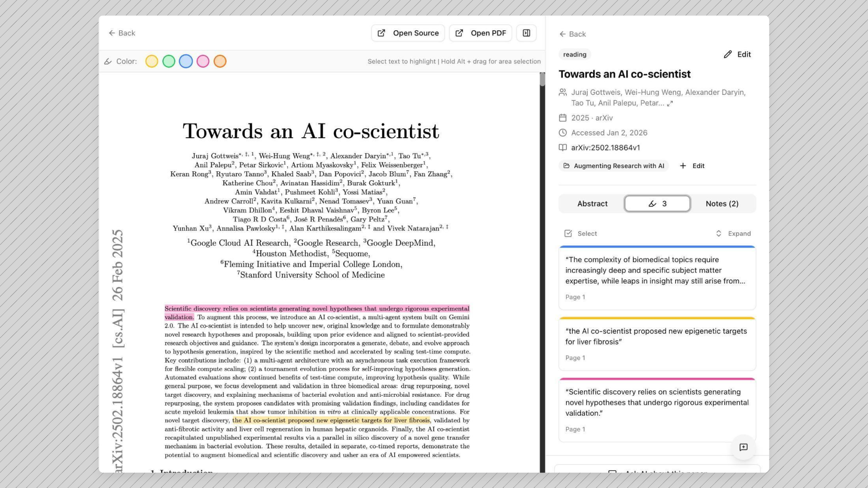Expand full author list via the arrow icon
The height and width of the screenshot is (488, 868).
click(670, 103)
